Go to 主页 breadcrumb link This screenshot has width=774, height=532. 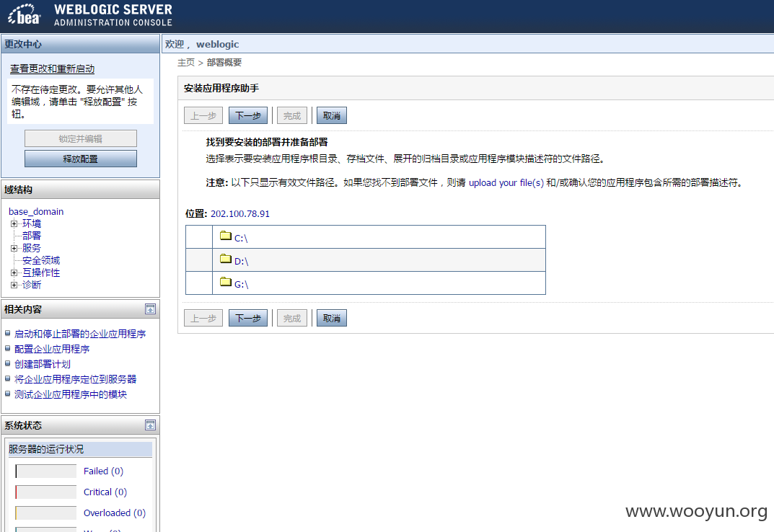(x=186, y=63)
